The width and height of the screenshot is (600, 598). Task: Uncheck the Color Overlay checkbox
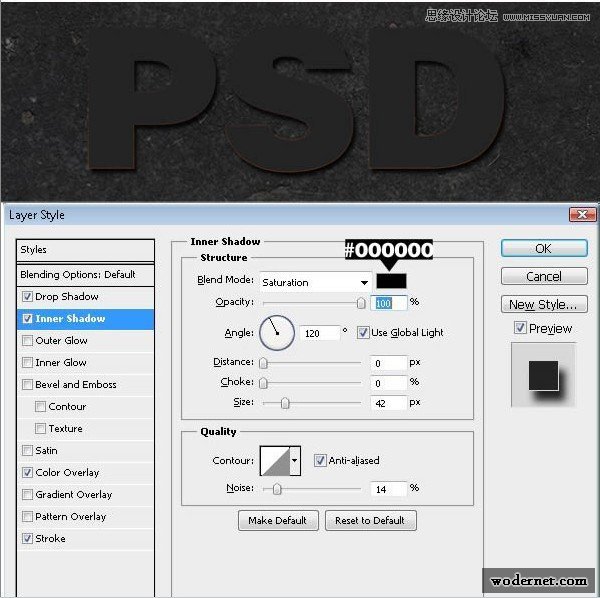tap(27, 473)
